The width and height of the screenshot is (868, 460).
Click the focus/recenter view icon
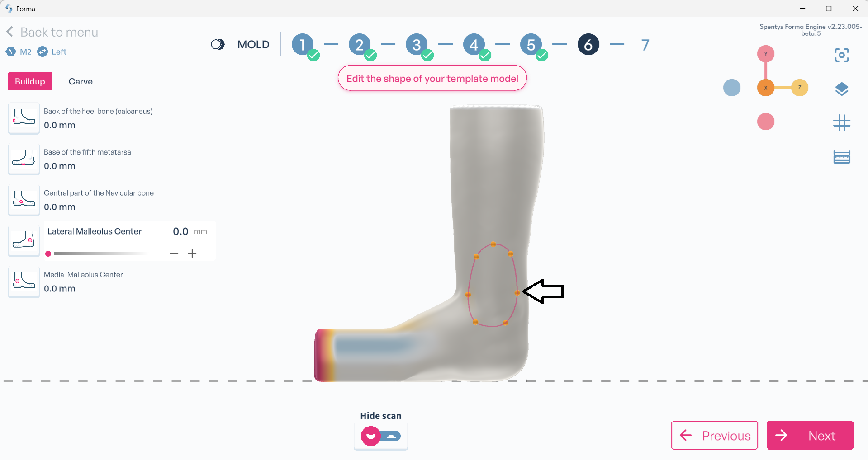point(841,55)
